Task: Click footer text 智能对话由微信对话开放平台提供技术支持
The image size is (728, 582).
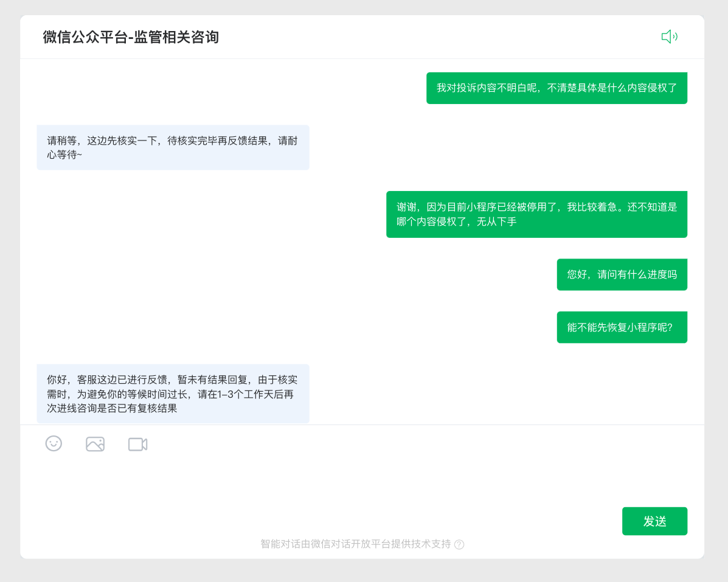Action: click(x=356, y=544)
